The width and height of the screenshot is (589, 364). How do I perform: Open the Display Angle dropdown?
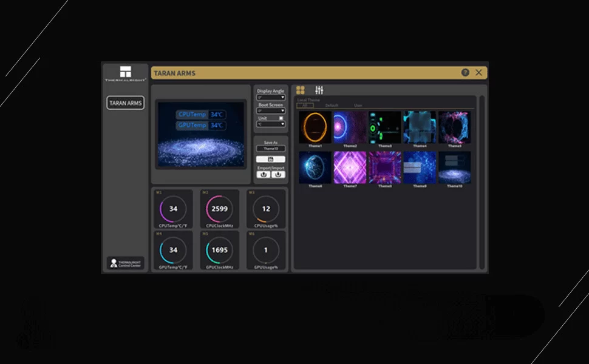click(270, 98)
